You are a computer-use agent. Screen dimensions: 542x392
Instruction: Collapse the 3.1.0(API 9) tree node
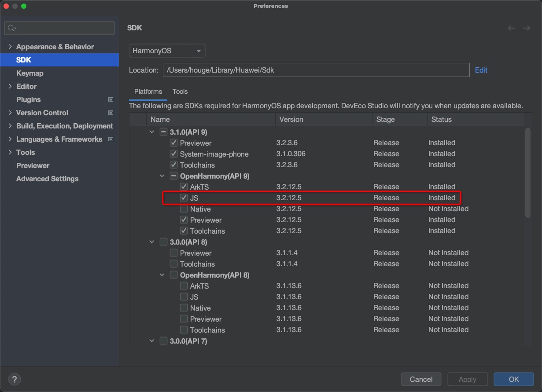click(152, 132)
